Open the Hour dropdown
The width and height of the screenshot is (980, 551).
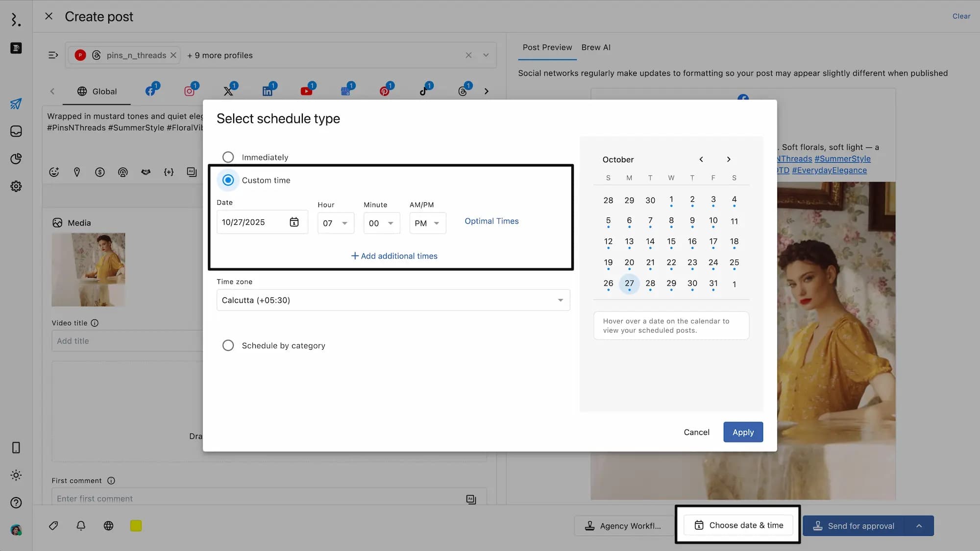coord(336,223)
